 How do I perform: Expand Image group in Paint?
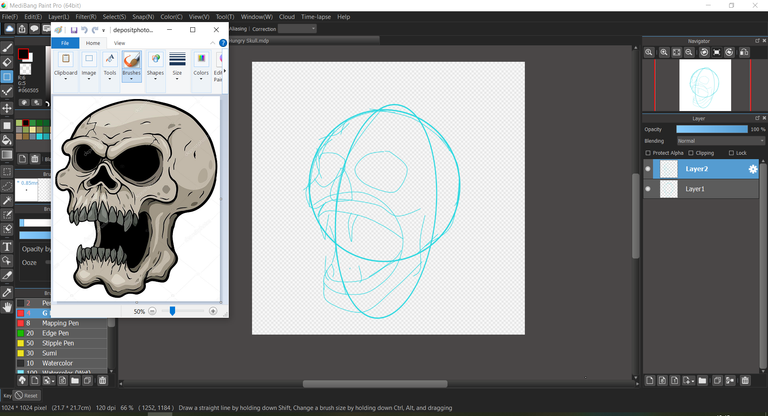tap(89, 66)
